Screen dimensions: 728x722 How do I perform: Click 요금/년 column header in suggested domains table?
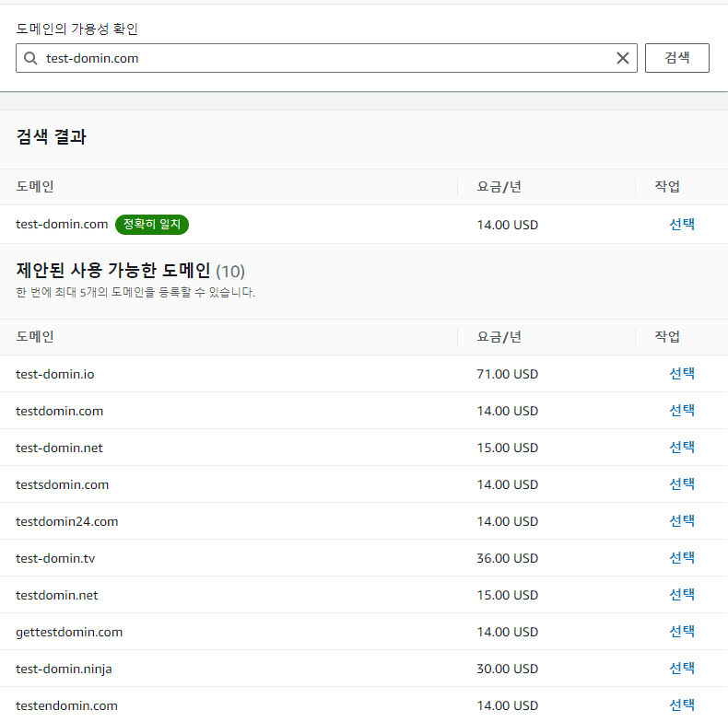pos(499,337)
